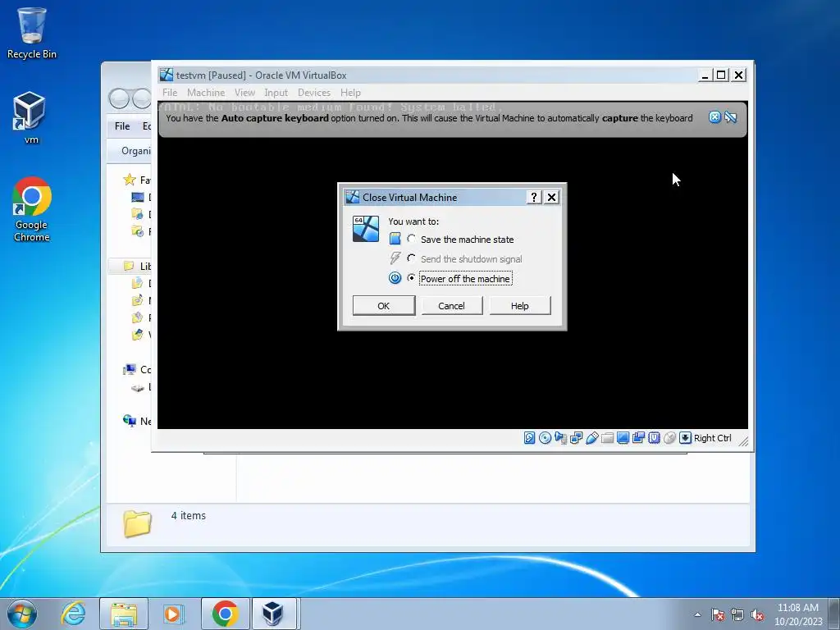The image size is (840, 630).
Task: Confirm the Close Virtual Machine dialog with OK
Action: point(384,306)
